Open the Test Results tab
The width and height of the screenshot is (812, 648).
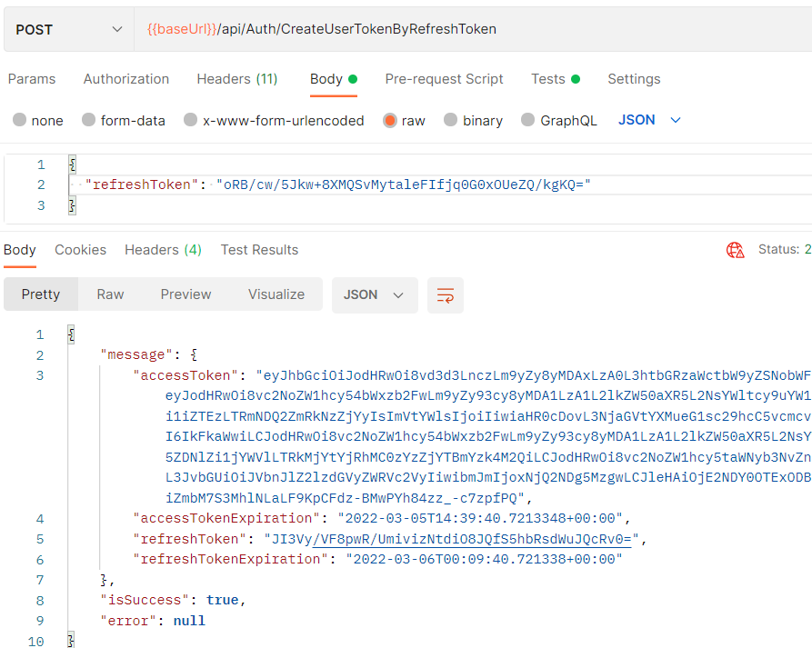tap(259, 250)
